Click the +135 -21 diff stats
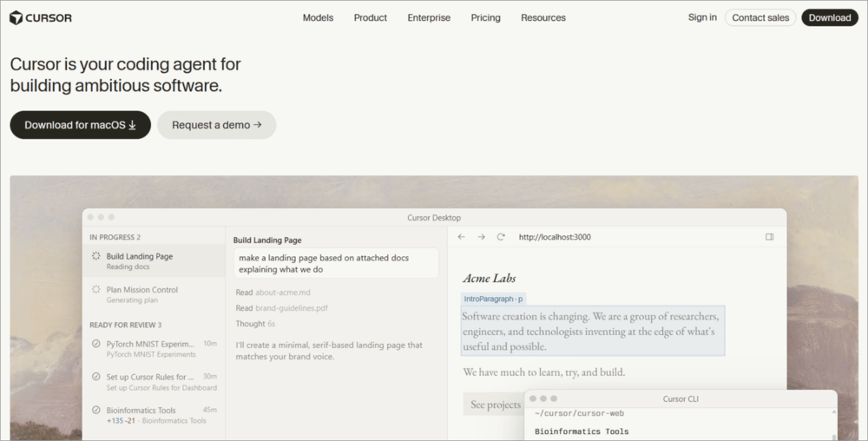Image resolution: width=868 pixels, height=441 pixels. click(122, 420)
